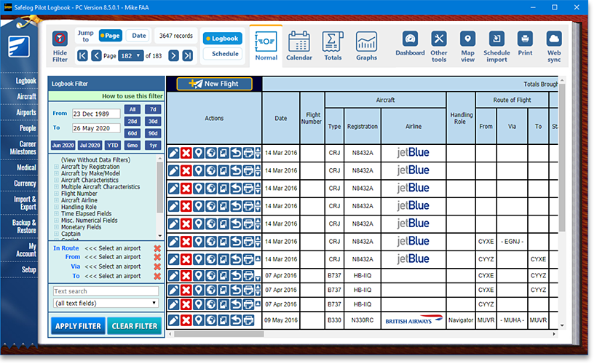Start Web sync
This screenshot has height=364, width=597.
[554, 47]
